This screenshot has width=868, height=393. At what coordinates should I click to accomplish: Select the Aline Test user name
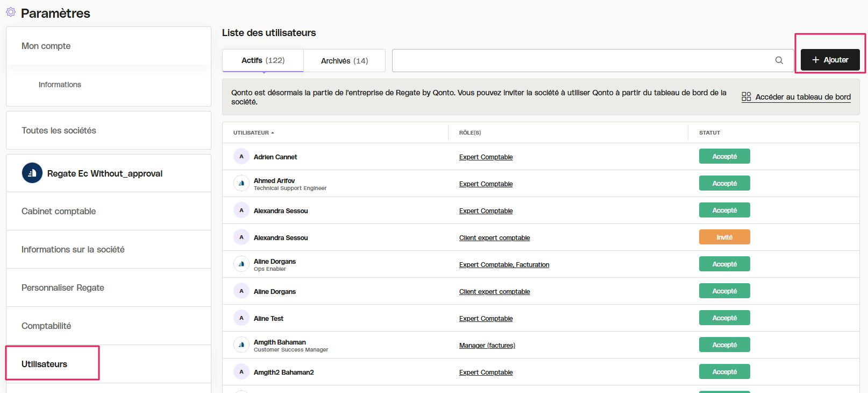[268, 319]
